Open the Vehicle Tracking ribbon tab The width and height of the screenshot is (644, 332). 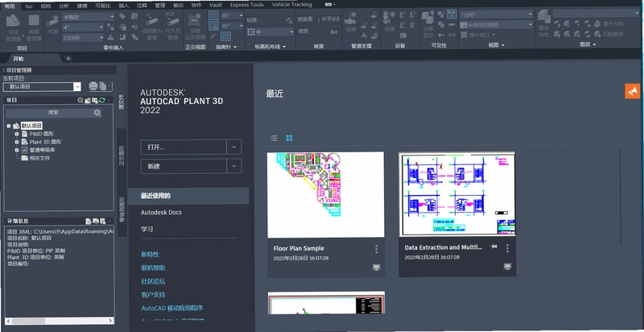pos(291,5)
